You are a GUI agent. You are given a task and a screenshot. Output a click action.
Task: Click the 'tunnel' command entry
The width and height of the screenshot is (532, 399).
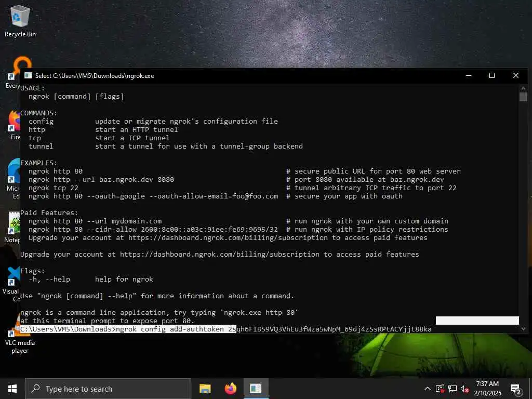pyautogui.click(x=41, y=146)
